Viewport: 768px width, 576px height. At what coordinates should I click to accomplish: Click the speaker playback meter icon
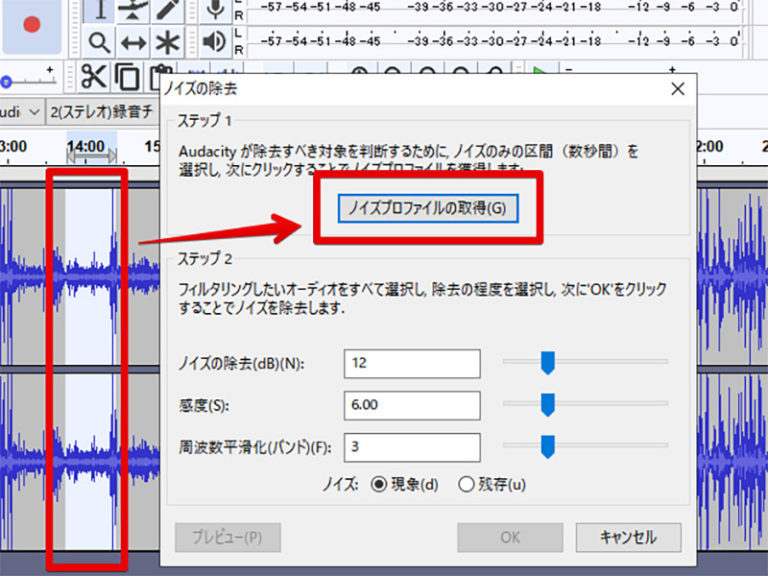(x=215, y=42)
